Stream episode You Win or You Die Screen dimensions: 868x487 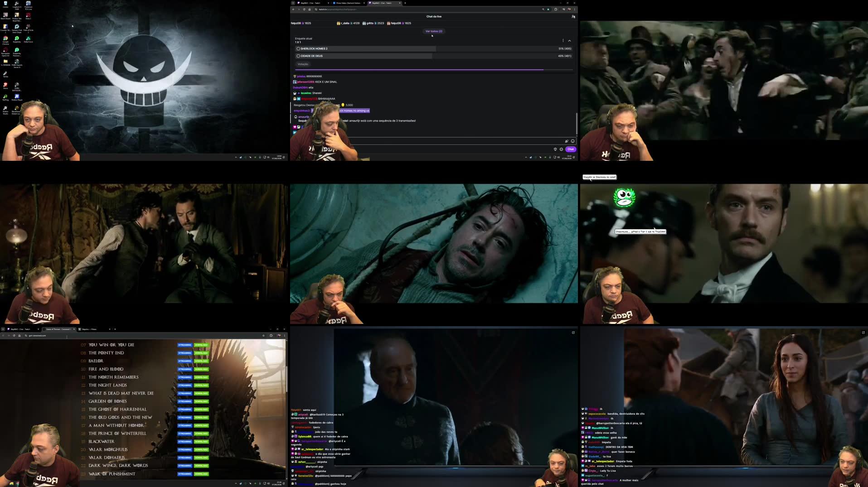click(x=184, y=345)
